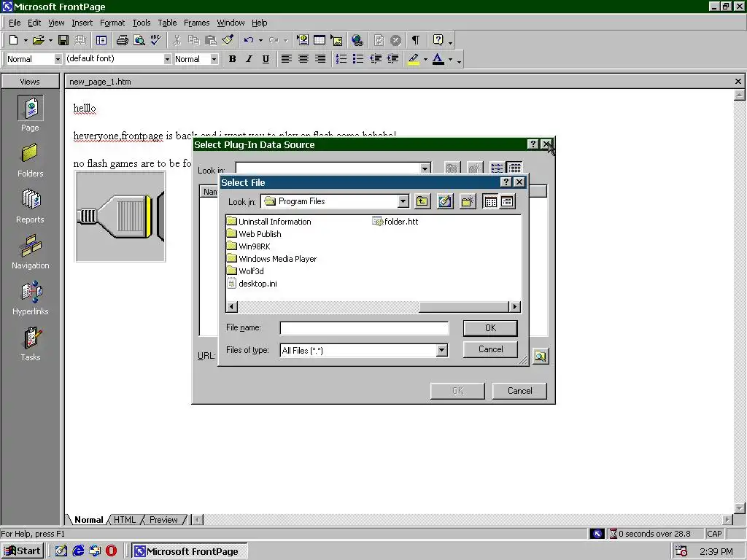The width and height of the screenshot is (747, 560).
Task: Click file list horizontal scrollbar right arrow
Action: 514,307
